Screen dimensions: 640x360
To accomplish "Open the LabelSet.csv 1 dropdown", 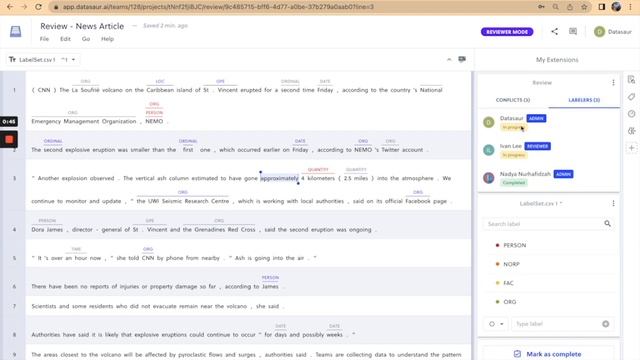I will 42,60.
